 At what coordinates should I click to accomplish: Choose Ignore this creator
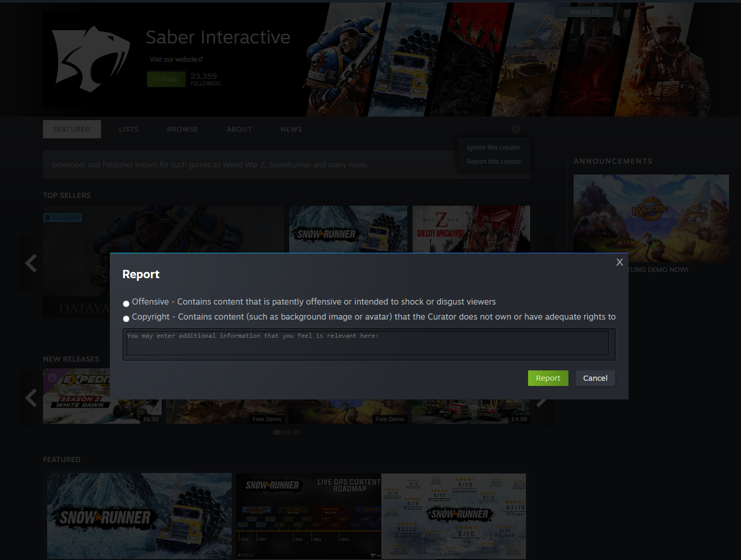tap(493, 148)
